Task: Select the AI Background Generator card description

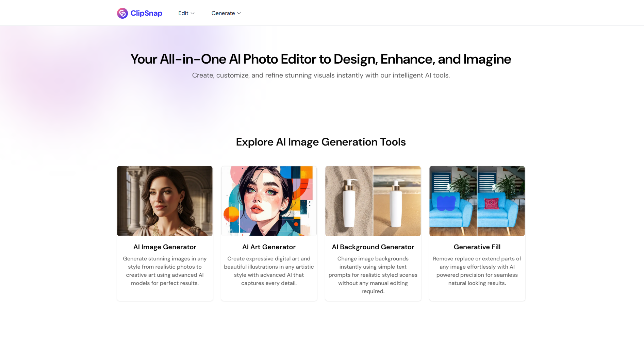Action: 373,275
